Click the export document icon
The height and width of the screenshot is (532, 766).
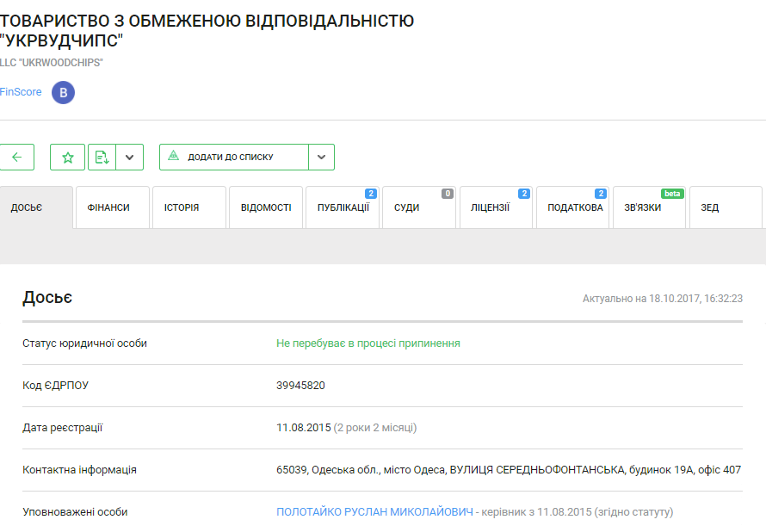[102, 157]
